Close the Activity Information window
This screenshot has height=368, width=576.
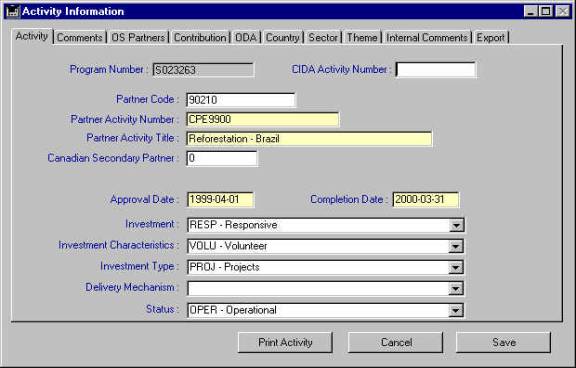[x=562, y=11]
